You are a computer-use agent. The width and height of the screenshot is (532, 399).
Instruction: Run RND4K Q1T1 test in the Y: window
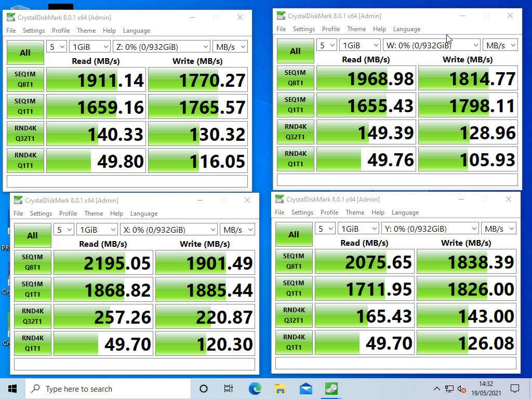click(294, 342)
